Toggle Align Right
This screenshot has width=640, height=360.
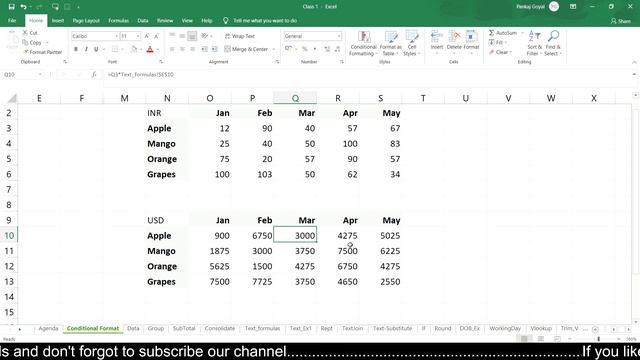coord(192,49)
